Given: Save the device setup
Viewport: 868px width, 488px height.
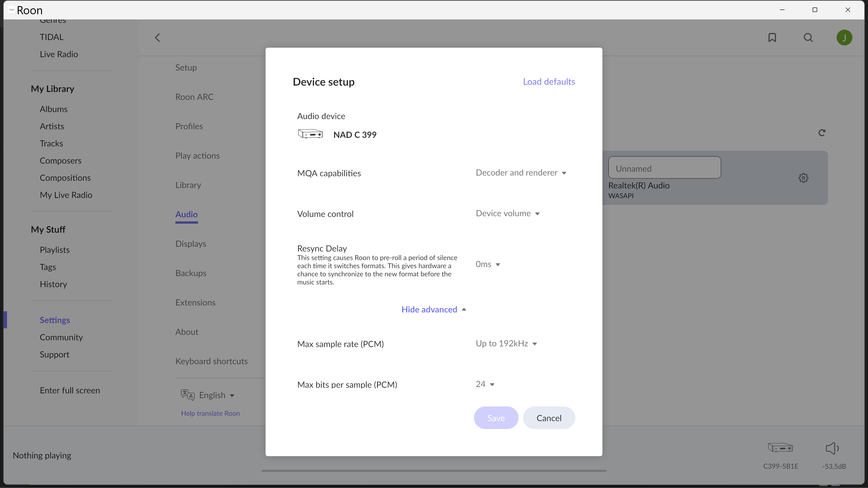Looking at the screenshot, I should tap(496, 418).
